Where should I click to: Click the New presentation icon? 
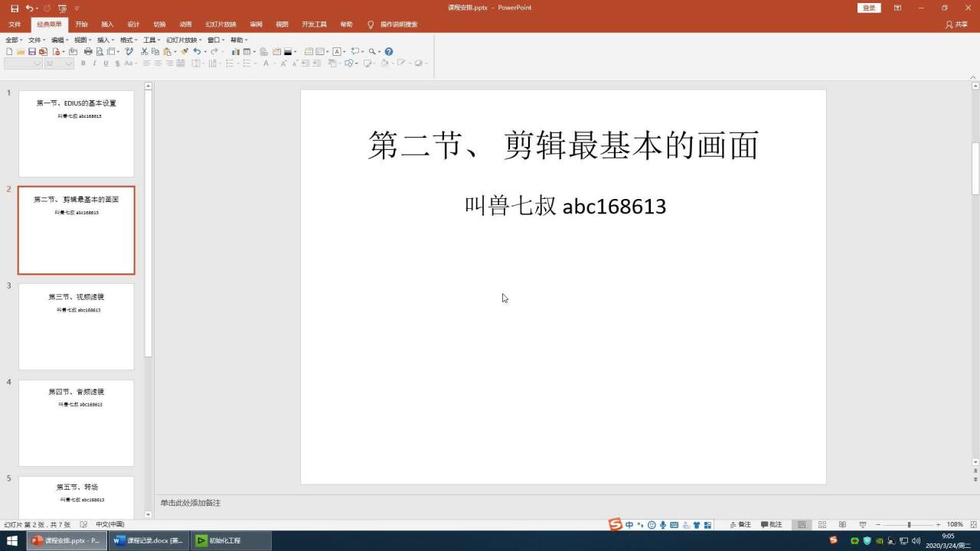[x=8, y=51]
